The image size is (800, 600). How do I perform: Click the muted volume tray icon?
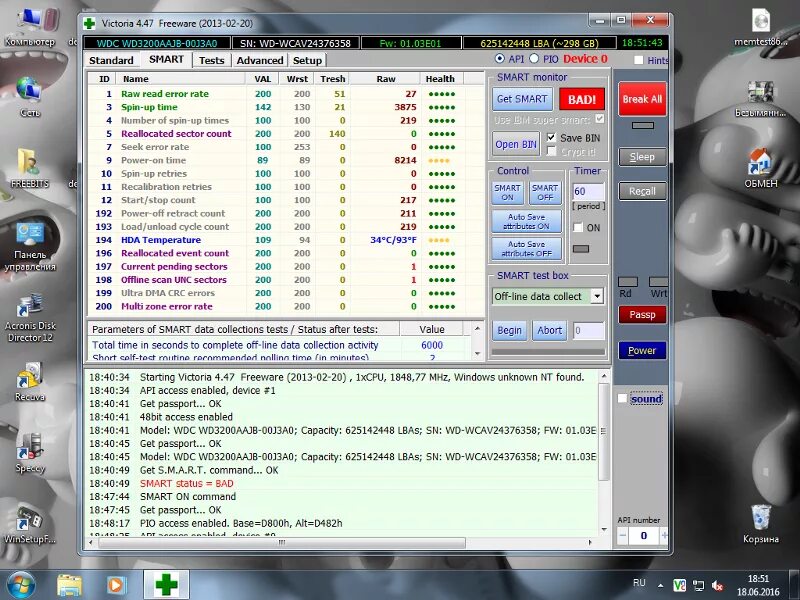[717, 586]
